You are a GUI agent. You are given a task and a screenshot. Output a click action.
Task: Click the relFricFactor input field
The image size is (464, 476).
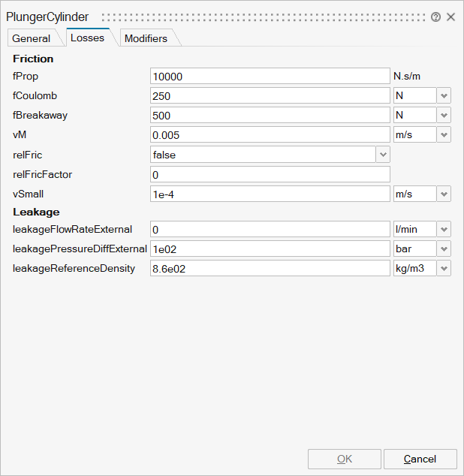(270, 174)
